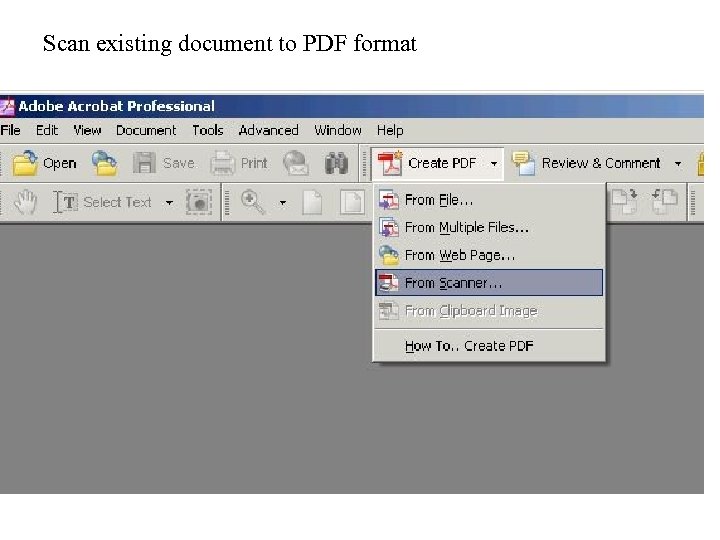Click the Adobe Acrobat Professional title text
Viewport: 720px width, 540px height.
click(x=117, y=107)
